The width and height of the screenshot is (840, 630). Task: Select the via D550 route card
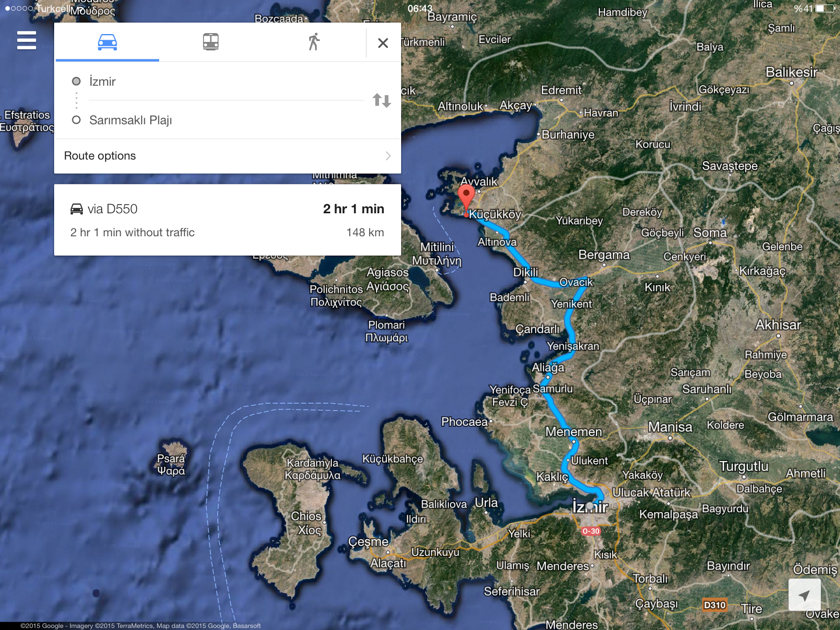tap(227, 220)
